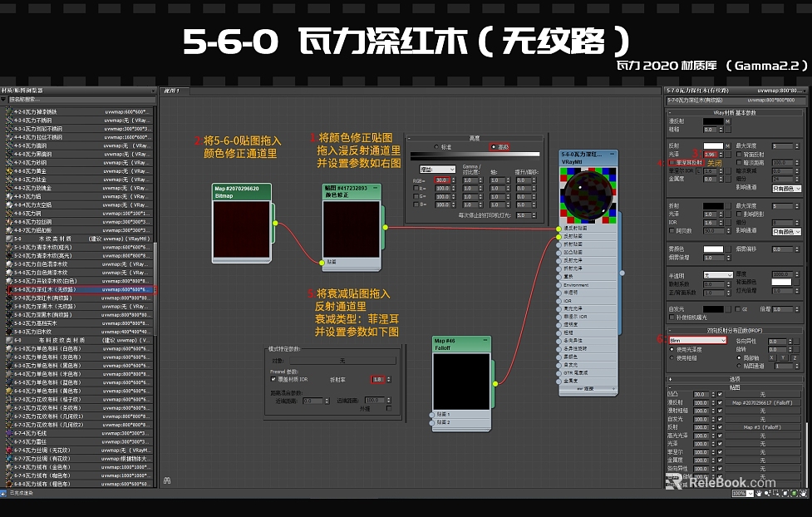Click the X axis button in BRDF section
The height and width of the screenshot is (517, 812).
tap(771, 357)
